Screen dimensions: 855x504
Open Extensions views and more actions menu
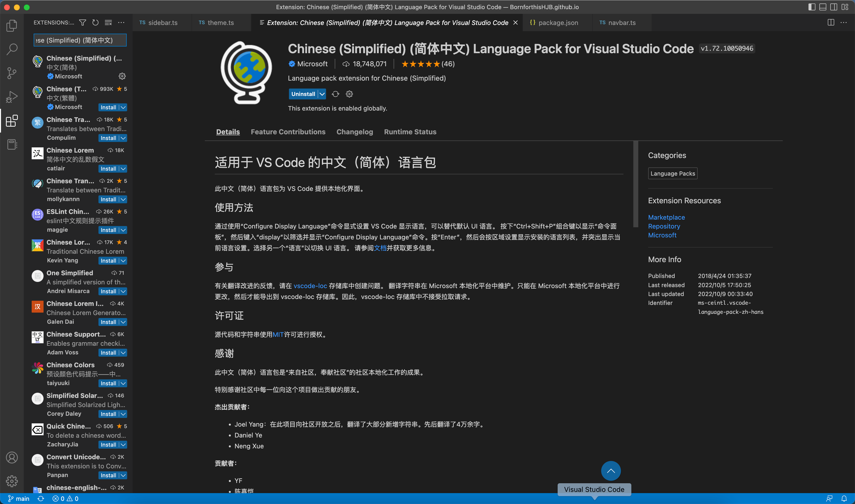(121, 23)
